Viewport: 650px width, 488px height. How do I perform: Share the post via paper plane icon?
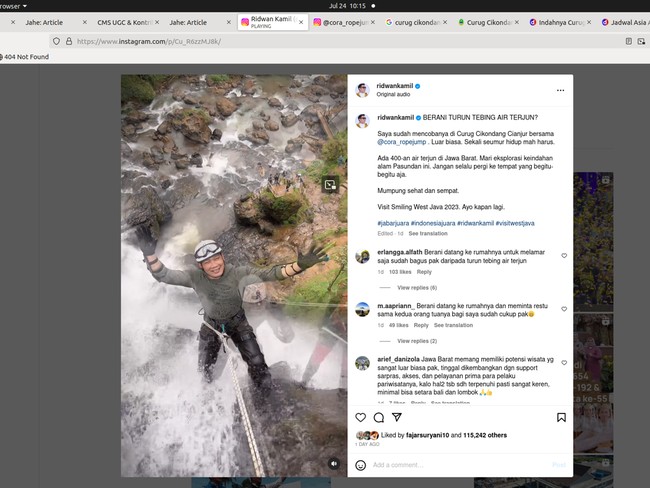click(x=397, y=417)
